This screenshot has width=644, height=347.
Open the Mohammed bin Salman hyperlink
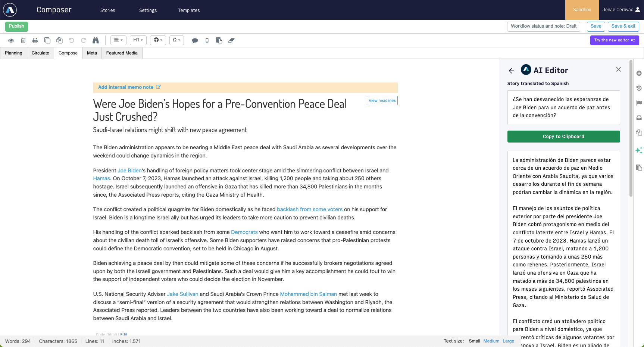(309, 294)
